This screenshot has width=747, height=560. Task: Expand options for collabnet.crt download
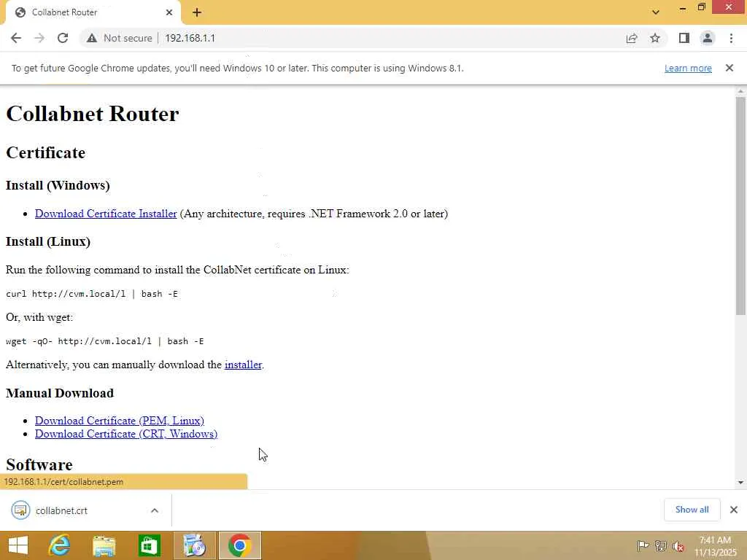155,510
